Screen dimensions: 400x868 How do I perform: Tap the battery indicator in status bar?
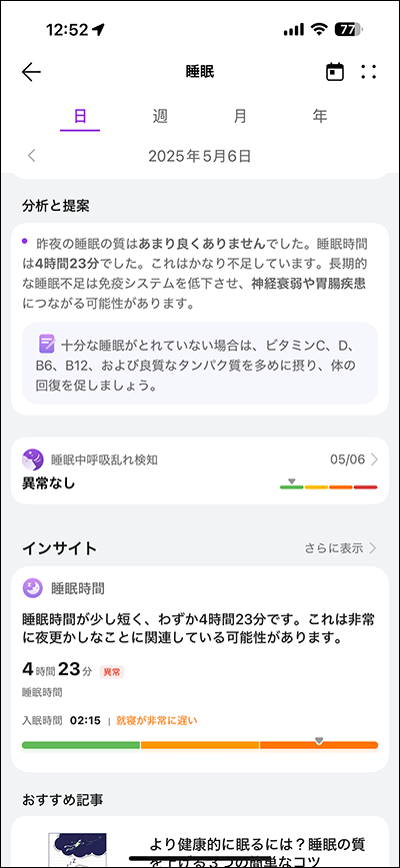(x=350, y=30)
